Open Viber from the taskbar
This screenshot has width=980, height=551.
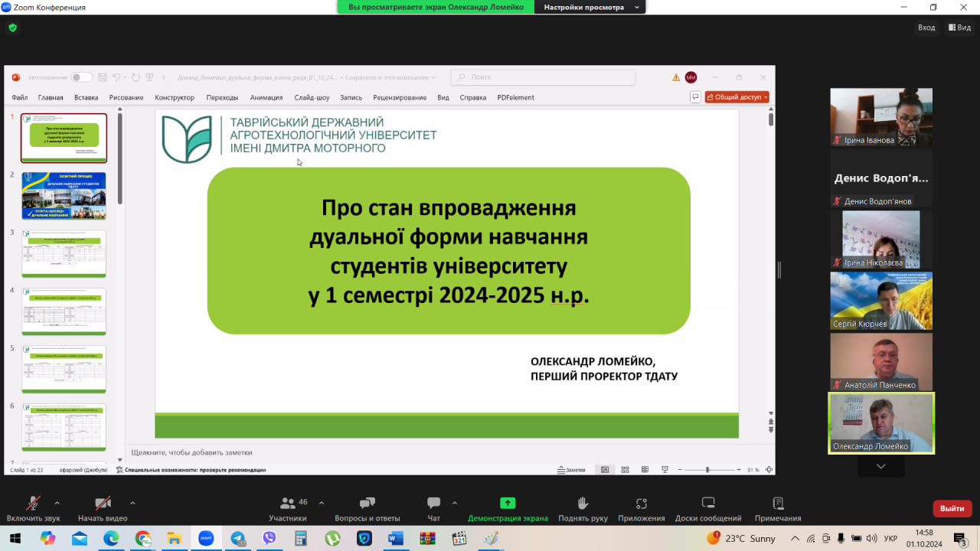point(269,538)
